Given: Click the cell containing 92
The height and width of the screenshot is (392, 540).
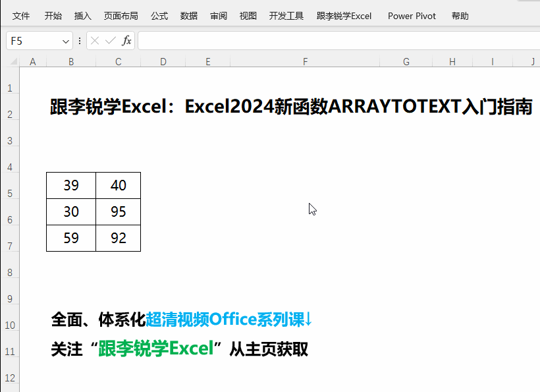Looking at the screenshot, I should point(118,238).
